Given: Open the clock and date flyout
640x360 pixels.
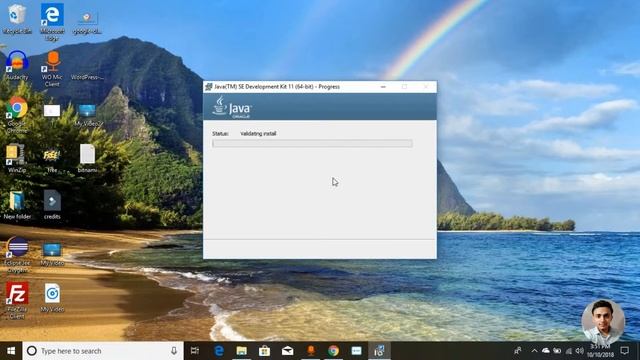Looking at the screenshot, I should 600,351.
